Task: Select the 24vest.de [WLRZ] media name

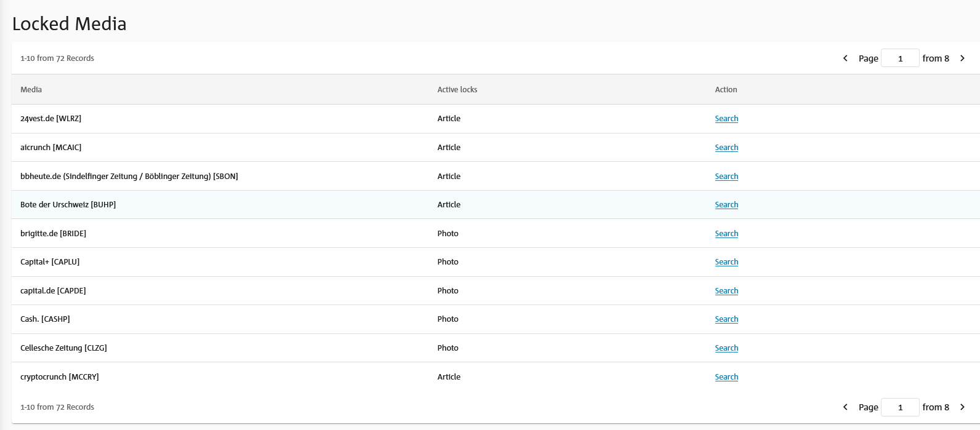Action: 50,119
